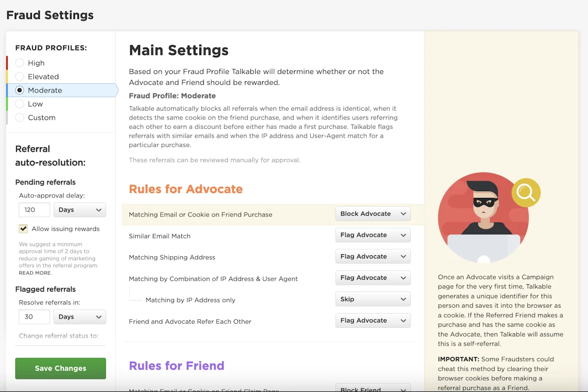Click the Save Changes button

pyautogui.click(x=61, y=368)
